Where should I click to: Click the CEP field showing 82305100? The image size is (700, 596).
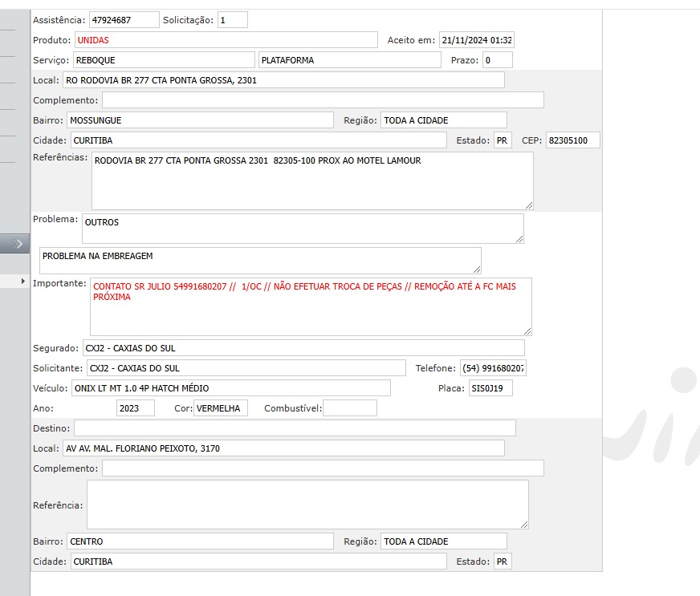[572, 140]
